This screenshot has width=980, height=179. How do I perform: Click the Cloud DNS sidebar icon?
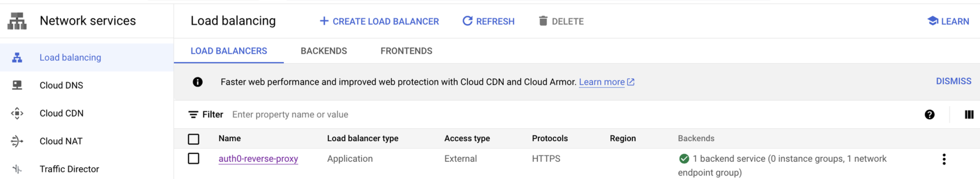point(17,85)
